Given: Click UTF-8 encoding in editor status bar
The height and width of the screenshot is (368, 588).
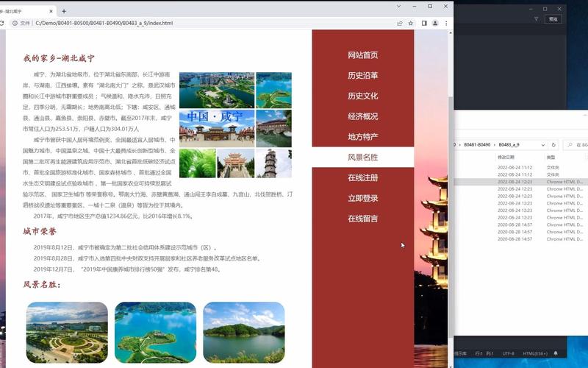Looking at the screenshot, I should click(509, 354).
